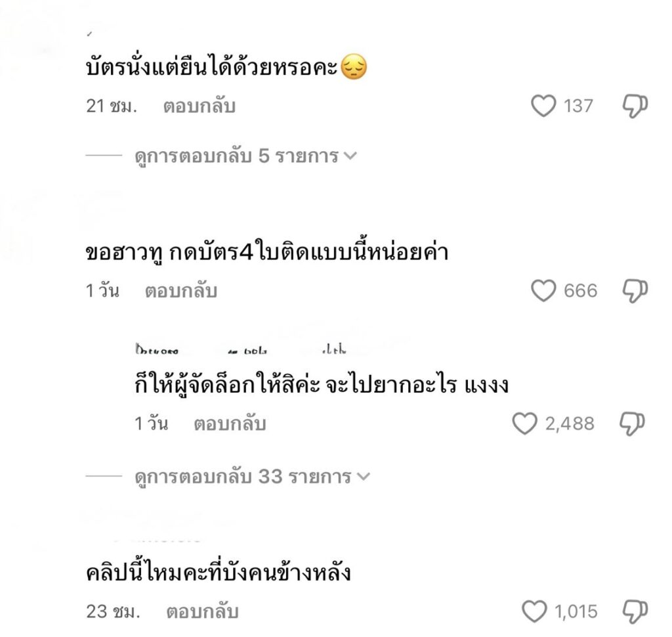The width and height of the screenshot is (672, 637).
Task: Reply to the ขอฮาวทู comment via ตอบกลับ
Action: coord(180,291)
